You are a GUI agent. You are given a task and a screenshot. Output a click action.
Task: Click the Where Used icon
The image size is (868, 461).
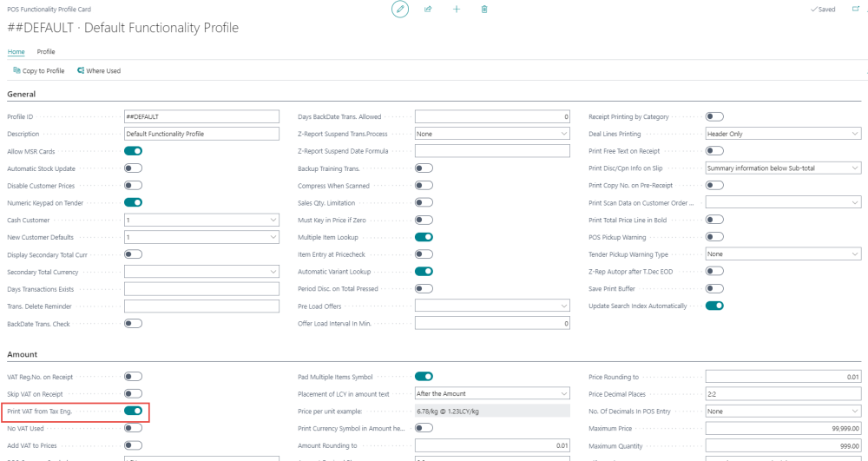[x=81, y=71]
